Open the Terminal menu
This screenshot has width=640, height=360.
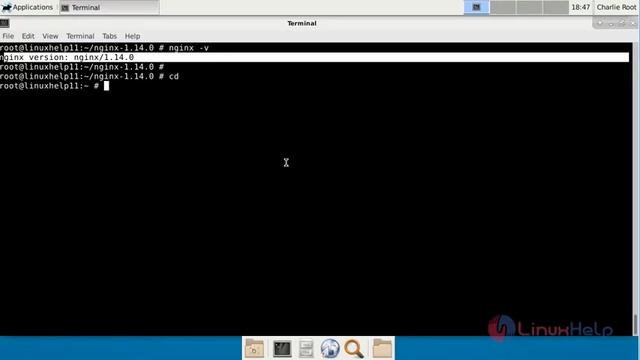click(x=80, y=36)
